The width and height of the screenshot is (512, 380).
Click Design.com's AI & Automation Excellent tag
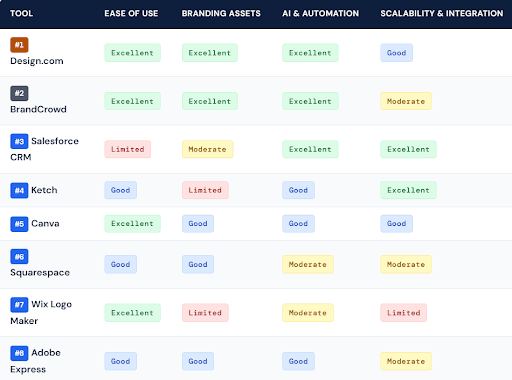tap(310, 53)
